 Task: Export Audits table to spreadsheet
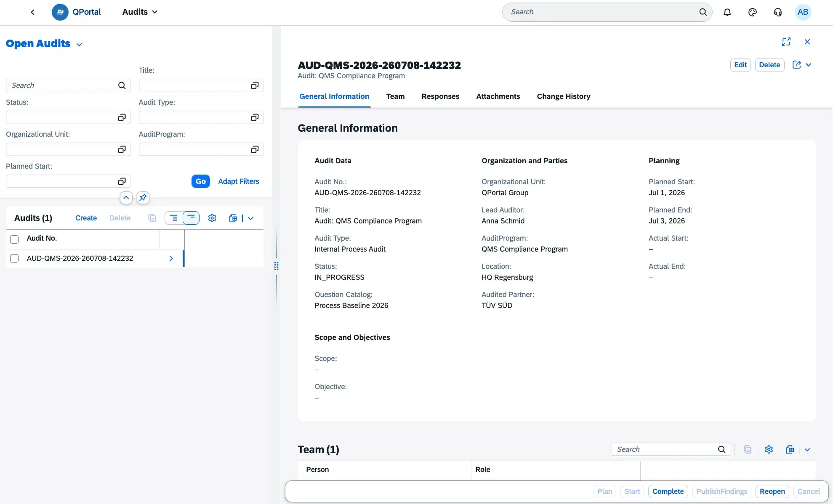point(233,218)
